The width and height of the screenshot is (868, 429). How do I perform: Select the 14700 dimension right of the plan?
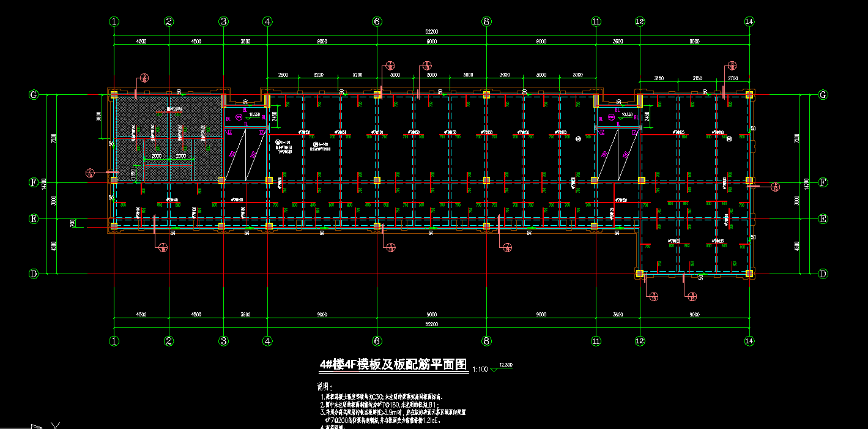coord(806,183)
